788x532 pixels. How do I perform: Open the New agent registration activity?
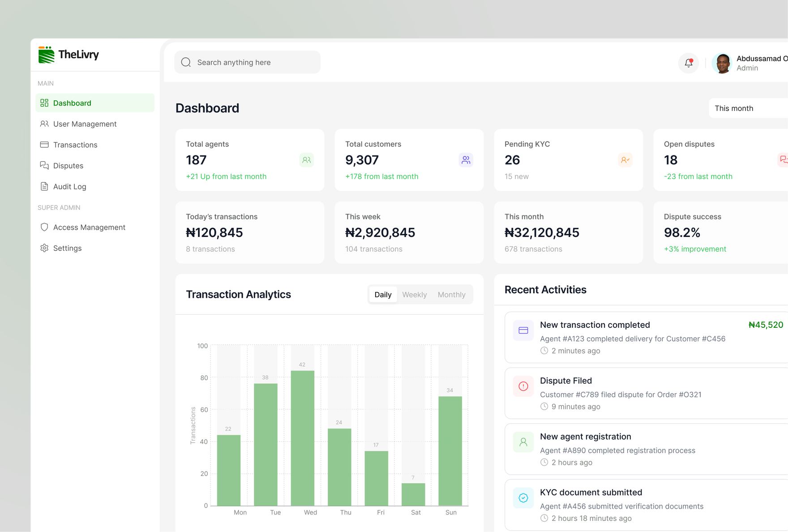point(646,449)
